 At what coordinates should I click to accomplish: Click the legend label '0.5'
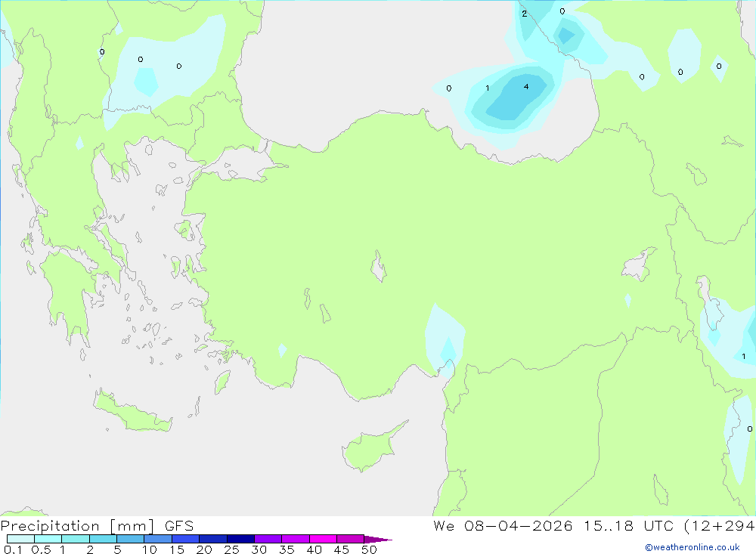(x=41, y=549)
